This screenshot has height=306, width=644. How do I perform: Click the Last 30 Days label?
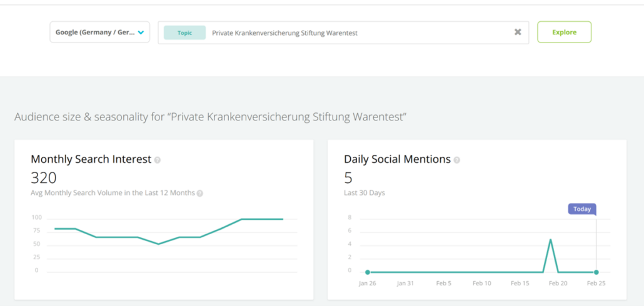pyautogui.click(x=365, y=193)
